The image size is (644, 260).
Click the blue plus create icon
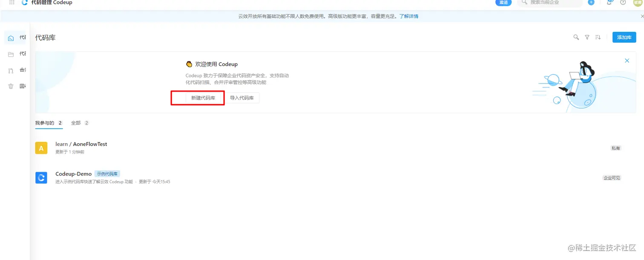591,2
